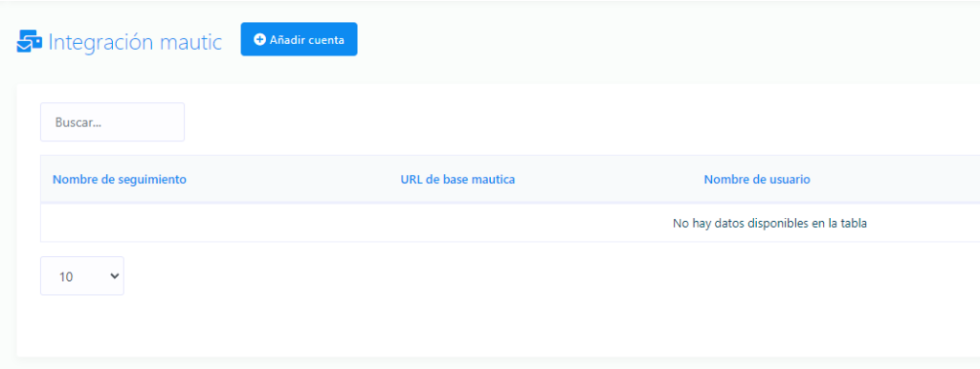980x369 pixels.
Task: Click the Añadir cuenta text label
Action: [307, 40]
